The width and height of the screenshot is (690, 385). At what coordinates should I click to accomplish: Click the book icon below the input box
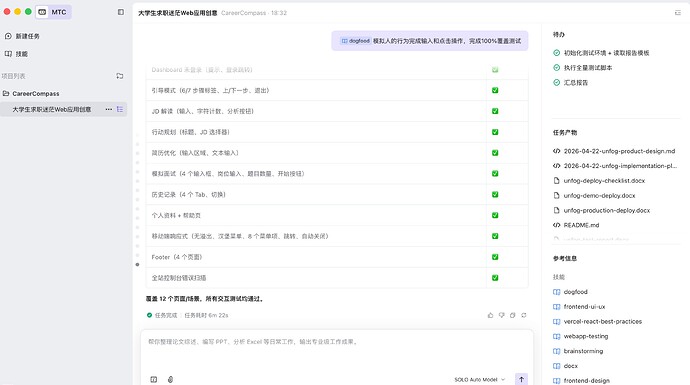(x=154, y=379)
